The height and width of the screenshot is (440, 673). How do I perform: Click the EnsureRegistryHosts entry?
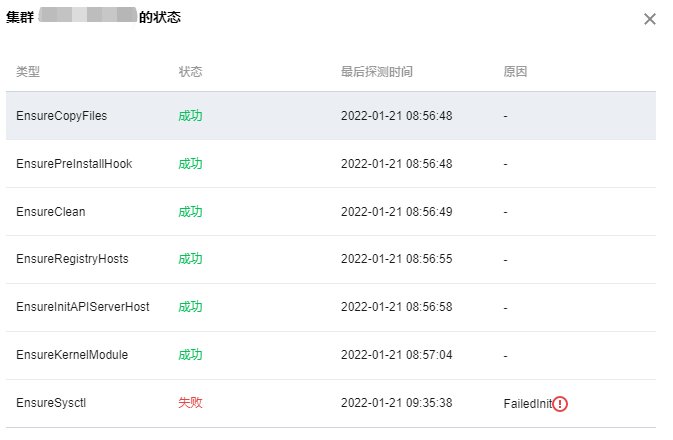tap(72, 259)
